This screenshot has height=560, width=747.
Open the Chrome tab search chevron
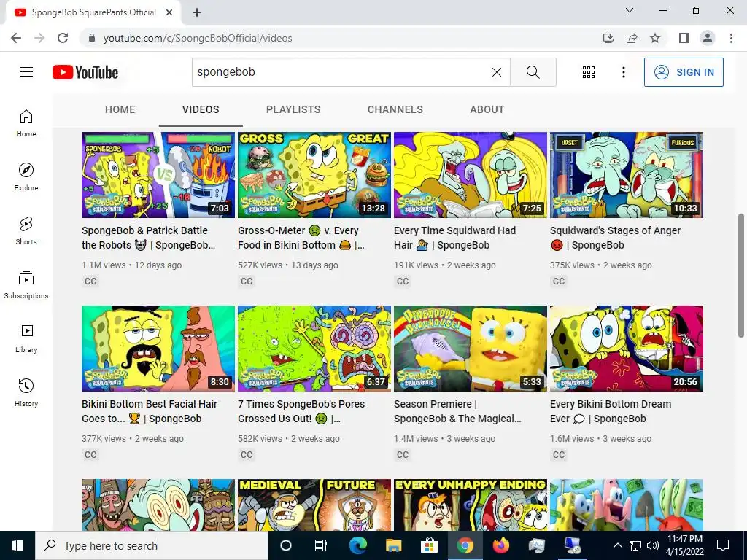(630, 10)
